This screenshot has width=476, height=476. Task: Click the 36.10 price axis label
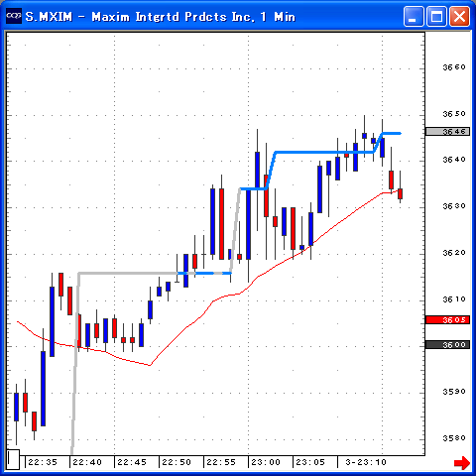[454, 299]
